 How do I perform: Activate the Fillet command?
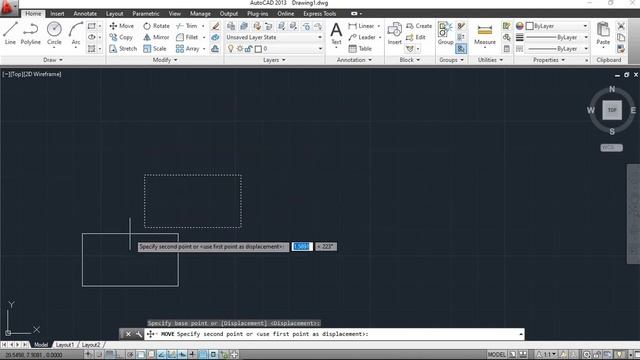tap(187, 37)
